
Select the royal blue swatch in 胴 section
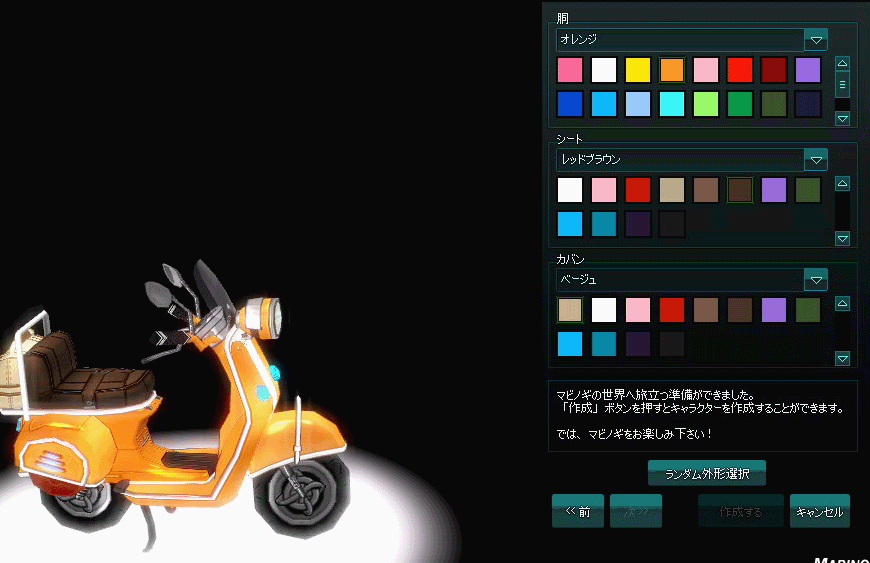[x=570, y=104]
